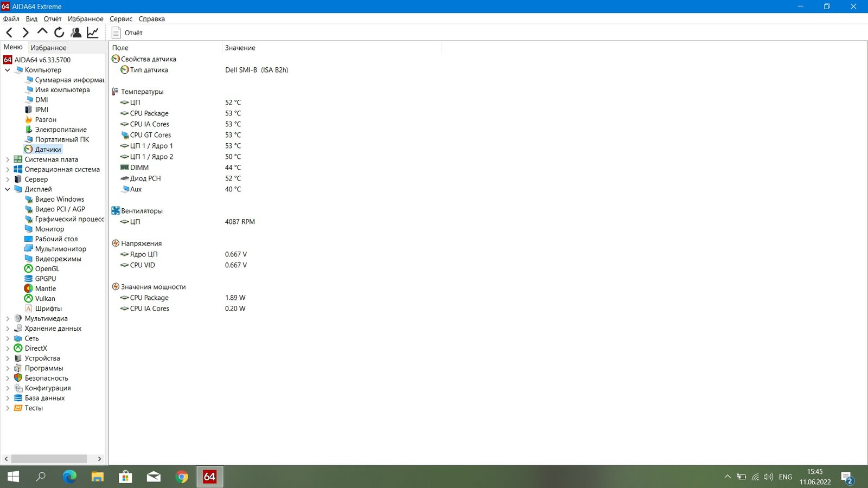Click the Отчёт report toolbar button
This screenshot has width=868, height=488.
tap(127, 33)
